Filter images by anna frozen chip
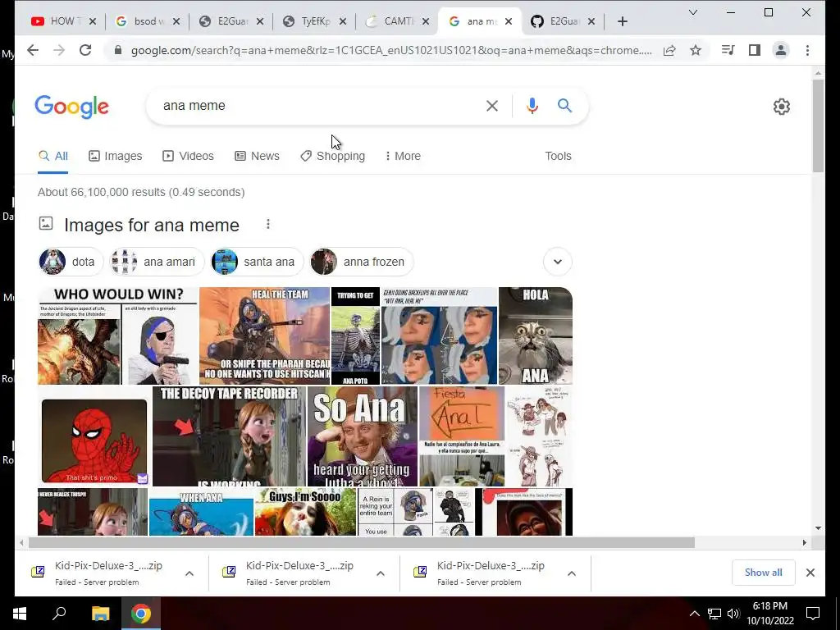840x630 pixels. pyautogui.click(x=361, y=262)
